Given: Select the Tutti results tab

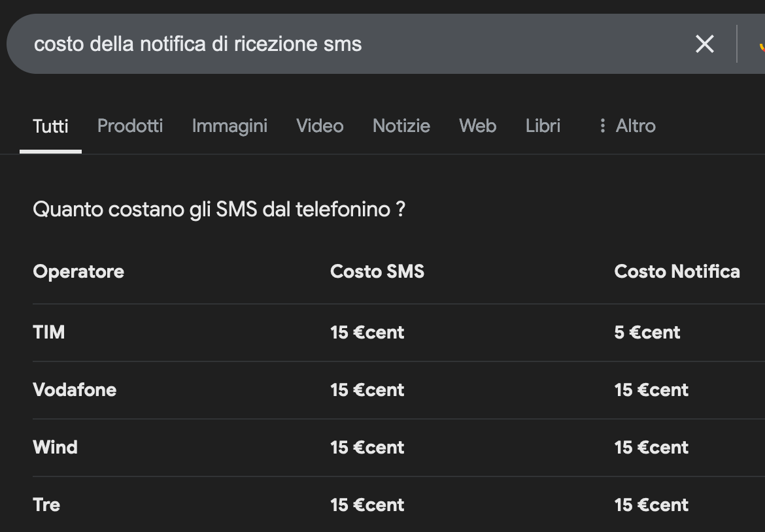Looking at the screenshot, I should click(50, 125).
